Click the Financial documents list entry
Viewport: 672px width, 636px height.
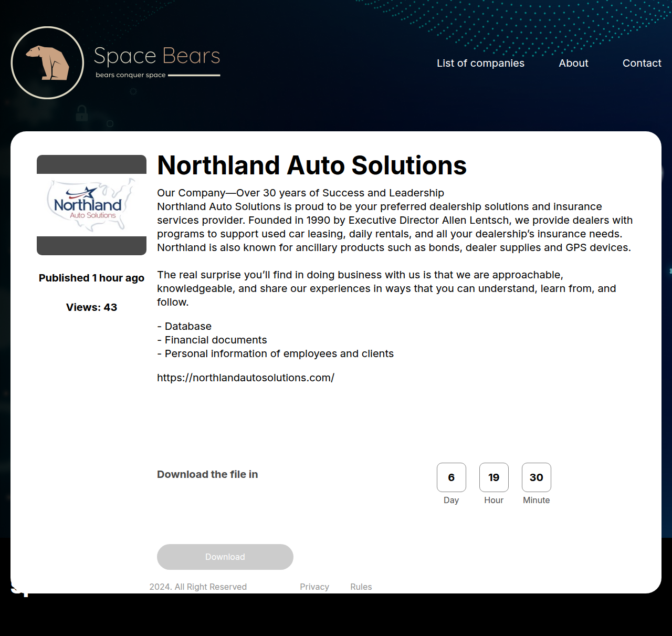tap(212, 340)
